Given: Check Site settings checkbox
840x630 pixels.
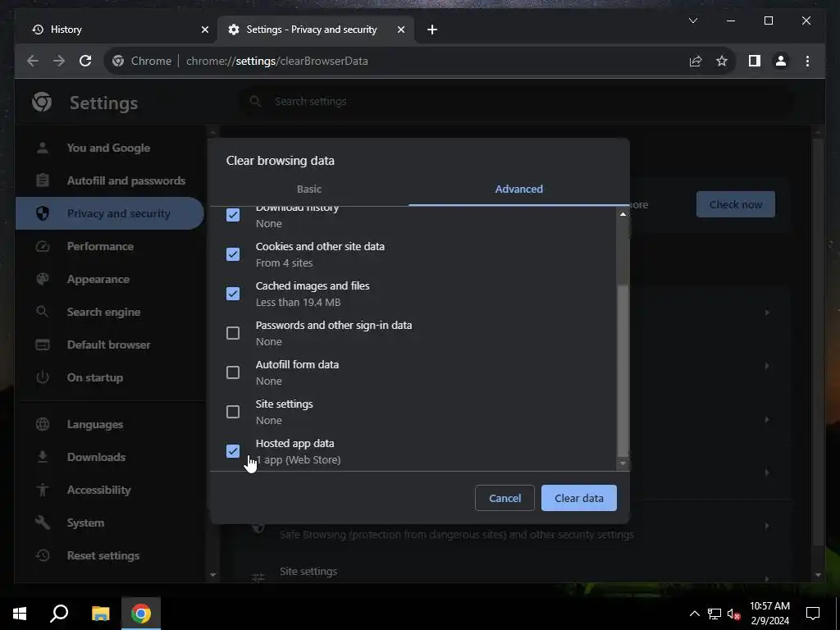Looking at the screenshot, I should [x=232, y=412].
